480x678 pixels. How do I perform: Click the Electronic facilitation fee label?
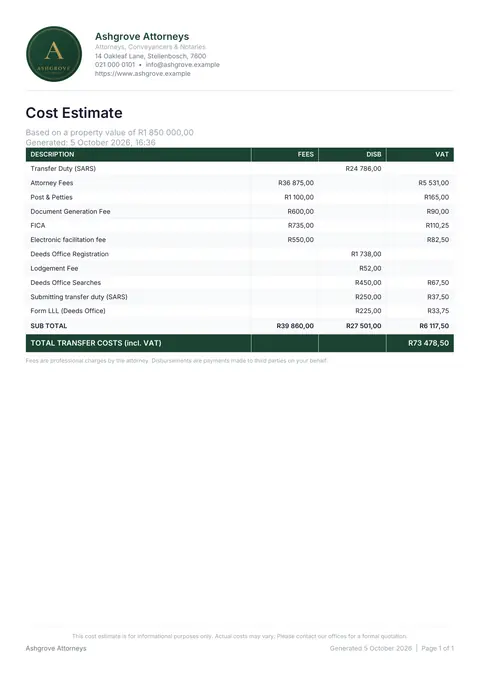click(68, 240)
